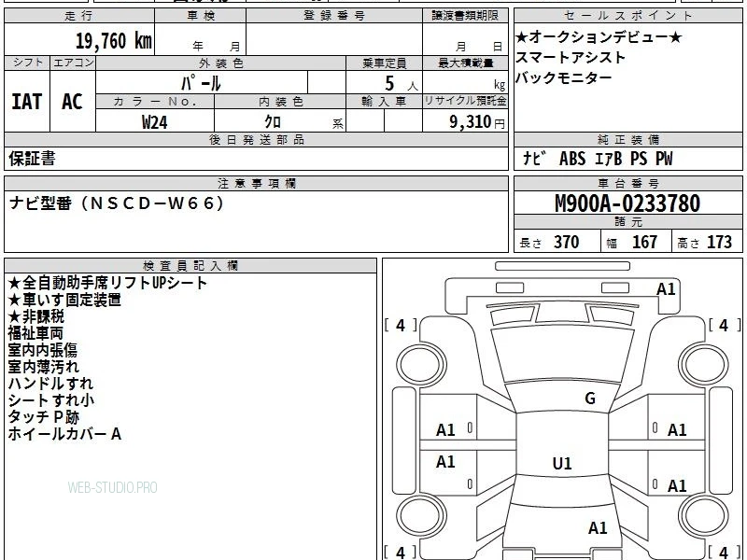Click rear-left tire rating [4]
The image size is (747, 560).
(x=401, y=553)
